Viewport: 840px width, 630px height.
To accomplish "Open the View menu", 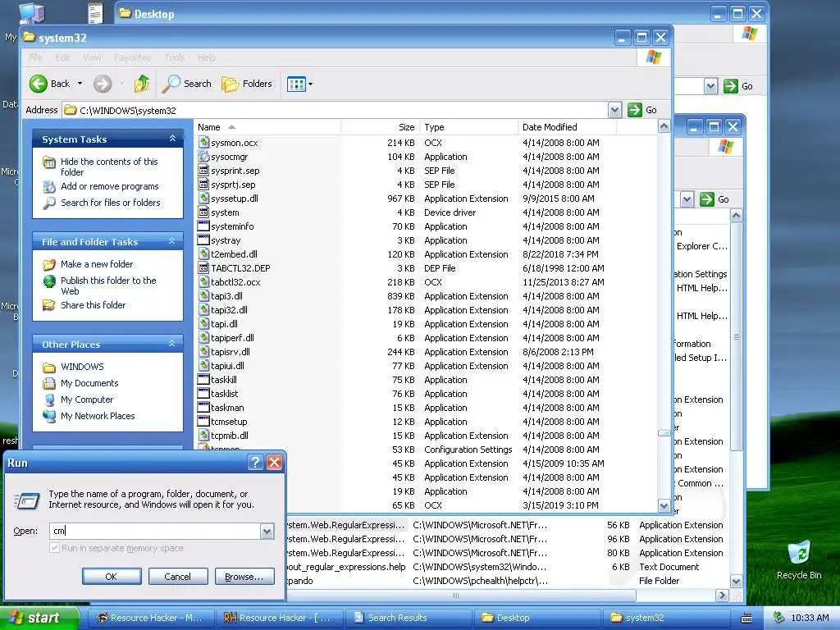I will click(92, 57).
